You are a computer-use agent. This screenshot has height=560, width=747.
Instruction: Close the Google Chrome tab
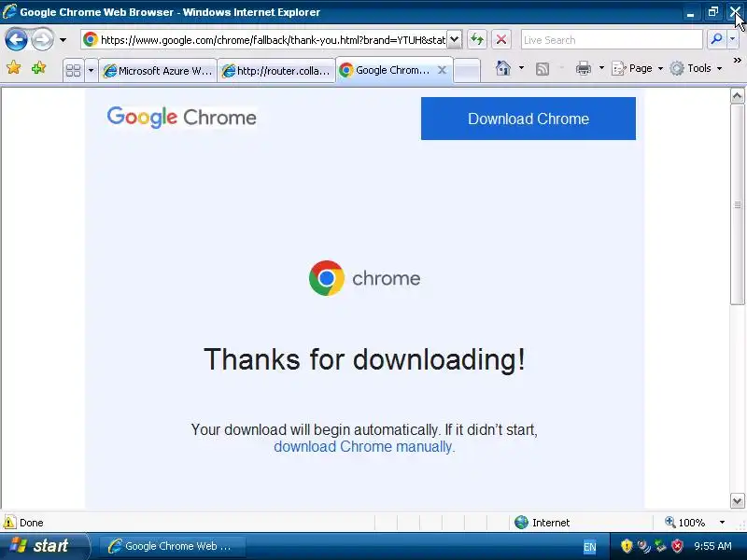coord(442,71)
